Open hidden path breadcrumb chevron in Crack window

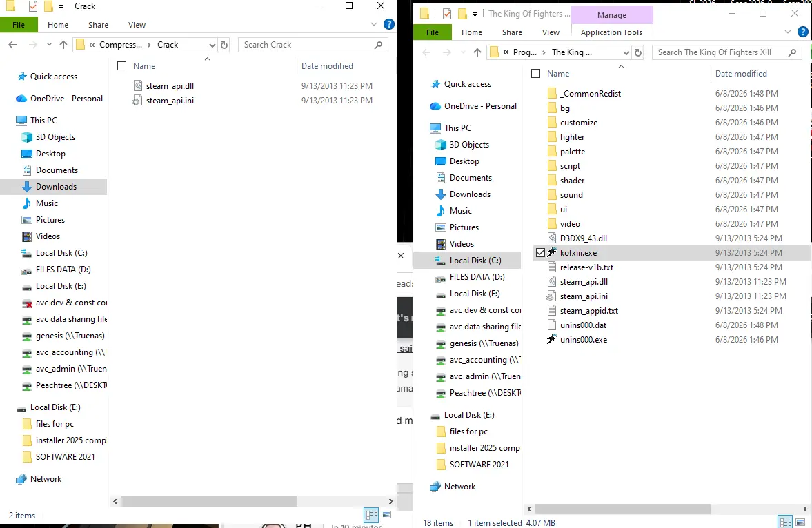click(92, 45)
